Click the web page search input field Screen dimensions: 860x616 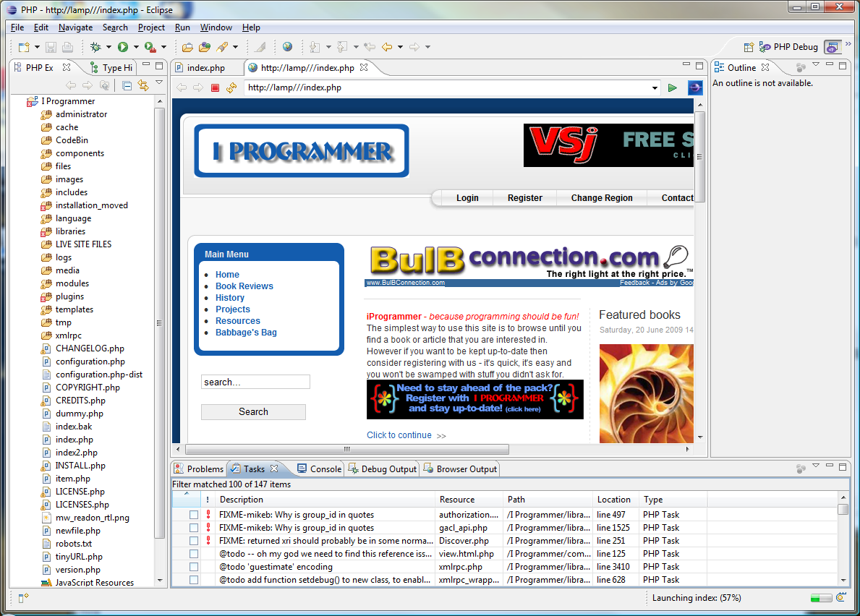[255, 382]
